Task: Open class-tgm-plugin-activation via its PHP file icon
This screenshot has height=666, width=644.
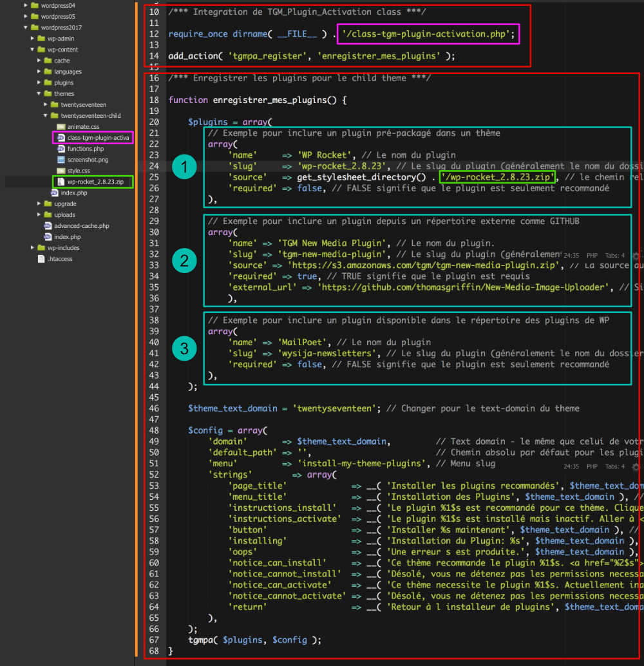Action: coord(60,138)
